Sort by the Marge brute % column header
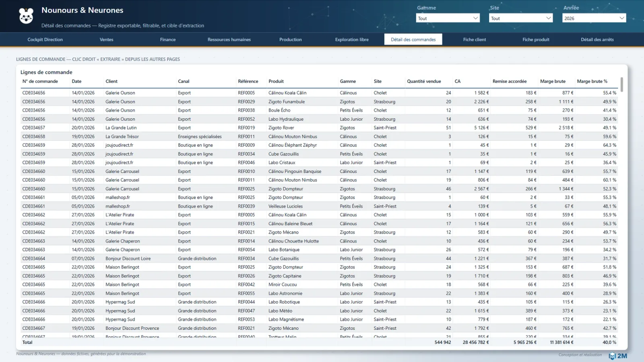 (592, 81)
